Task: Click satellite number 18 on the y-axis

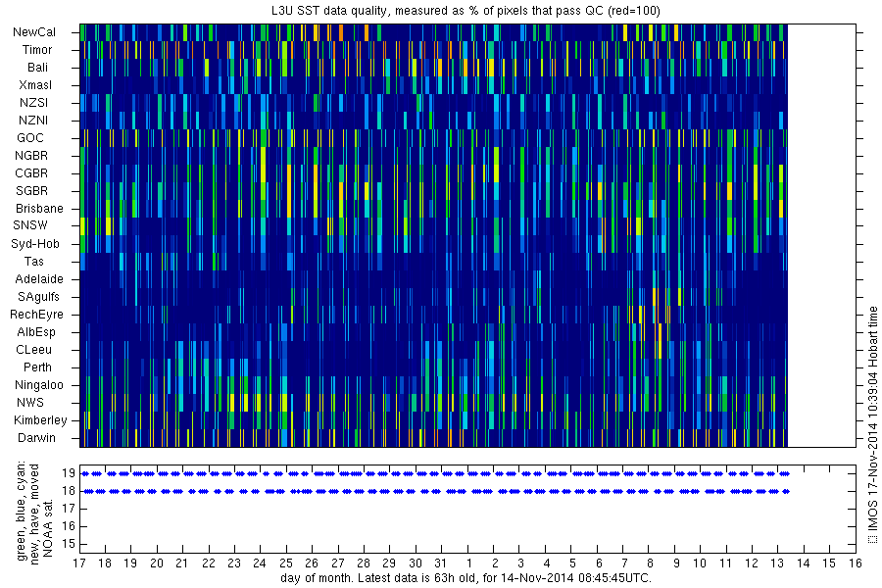Action: pos(69,491)
